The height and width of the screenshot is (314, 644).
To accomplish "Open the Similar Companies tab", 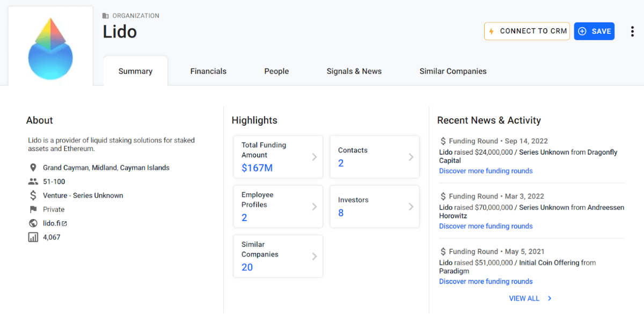I will (453, 71).
